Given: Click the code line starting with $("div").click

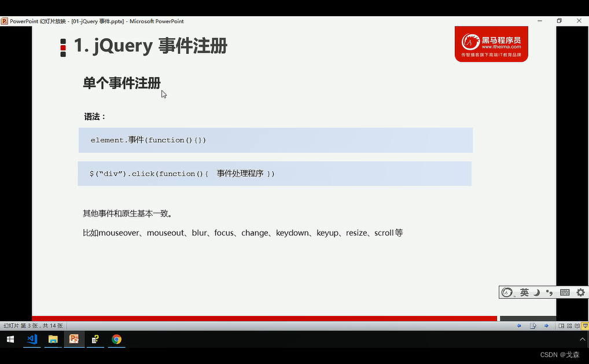Looking at the screenshot, I should point(182,174).
